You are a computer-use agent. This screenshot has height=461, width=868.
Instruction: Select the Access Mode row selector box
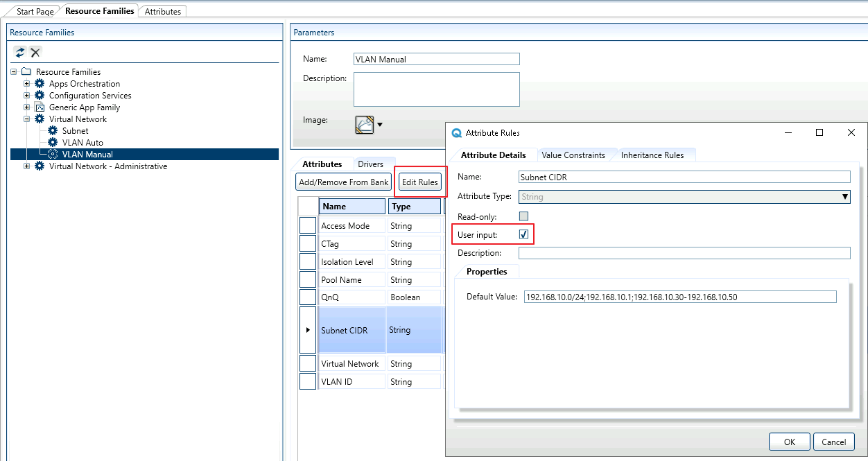[x=308, y=226]
